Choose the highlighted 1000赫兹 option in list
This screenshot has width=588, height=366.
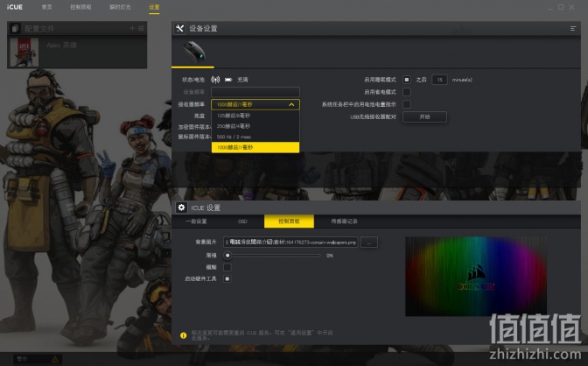click(255, 147)
